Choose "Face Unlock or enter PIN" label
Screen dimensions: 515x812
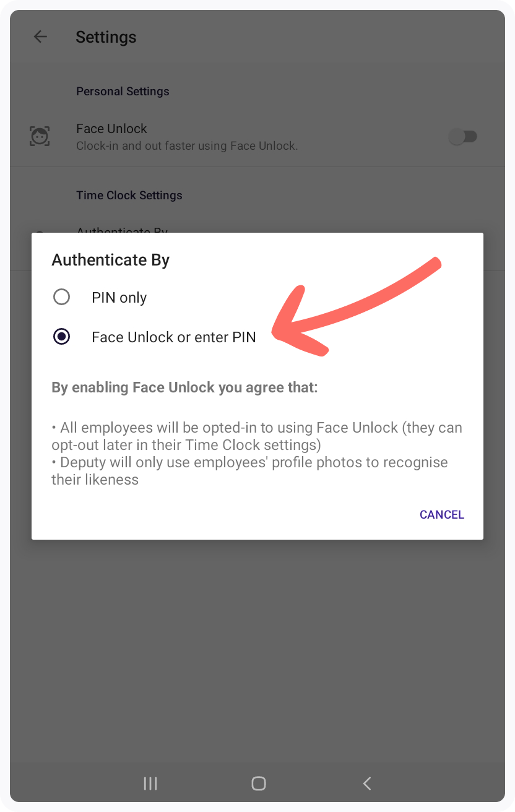[x=174, y=337]
